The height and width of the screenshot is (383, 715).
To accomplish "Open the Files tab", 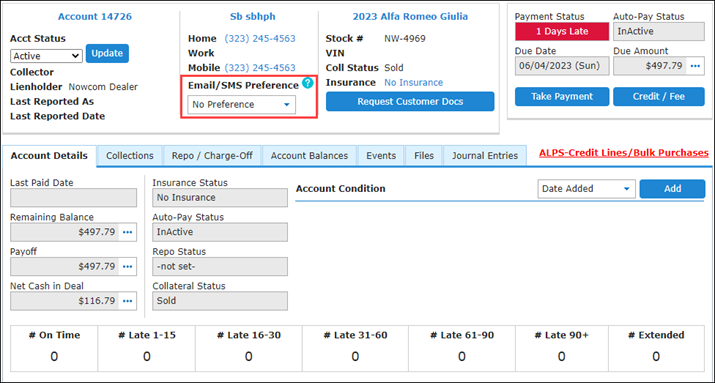I will pos(424,156).
